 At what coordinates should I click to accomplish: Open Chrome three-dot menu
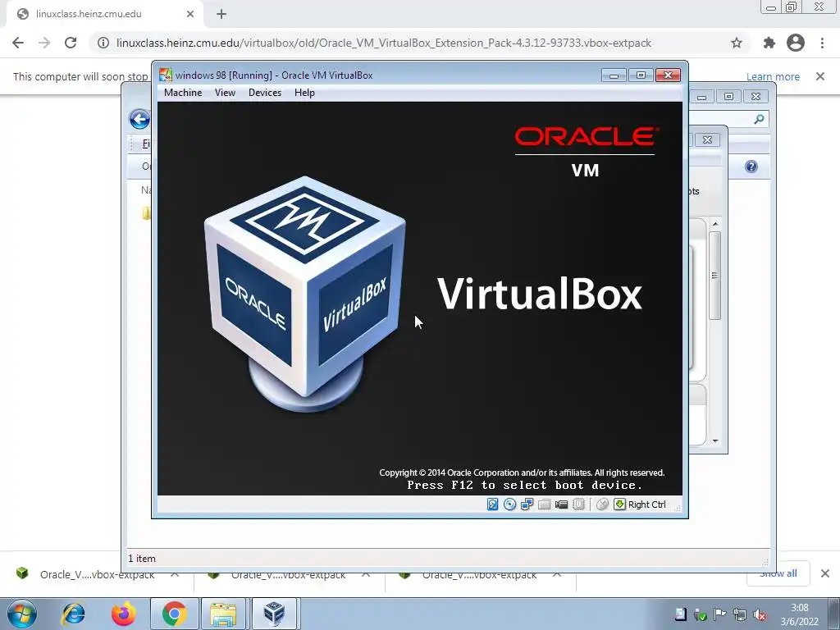[822, 43]
